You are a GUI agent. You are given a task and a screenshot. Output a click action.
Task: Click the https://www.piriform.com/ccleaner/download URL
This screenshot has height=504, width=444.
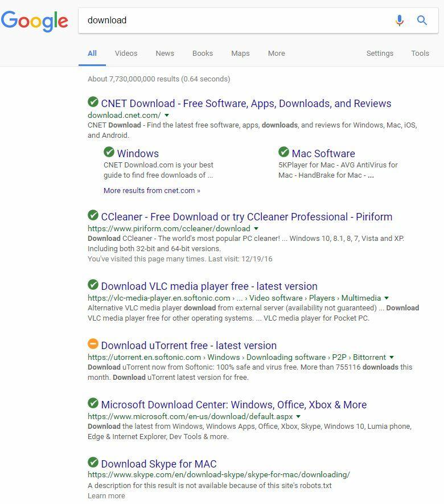pyautogui.click(x=168, y=228)
